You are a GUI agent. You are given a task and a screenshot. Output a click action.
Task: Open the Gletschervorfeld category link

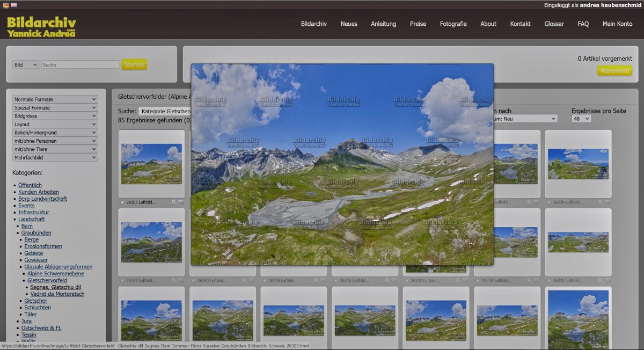coord(47,280)
